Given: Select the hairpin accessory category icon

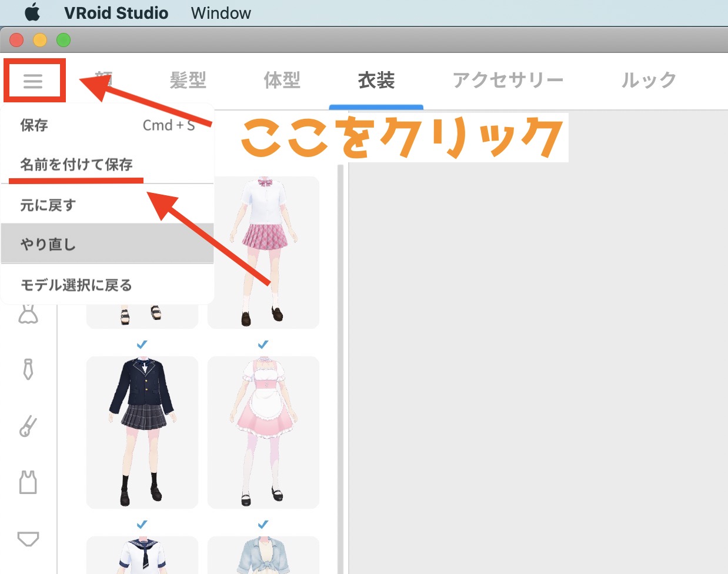Looking at the screenshot, I should [x=28, y=425].
